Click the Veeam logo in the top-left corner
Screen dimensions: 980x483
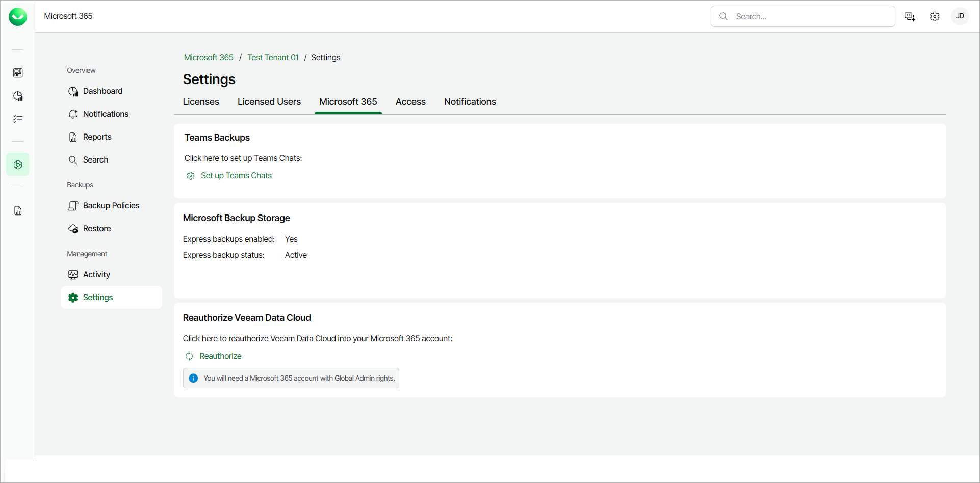click(18, 17)
